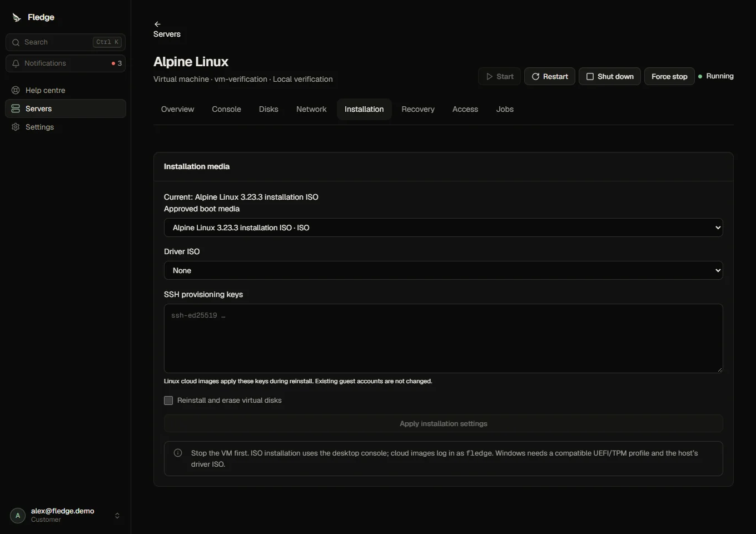This screenshot has width=756, height=534.
Task: Tick Reinstall and erase virtual disks checkbox
Action: (x=168, y=400)
